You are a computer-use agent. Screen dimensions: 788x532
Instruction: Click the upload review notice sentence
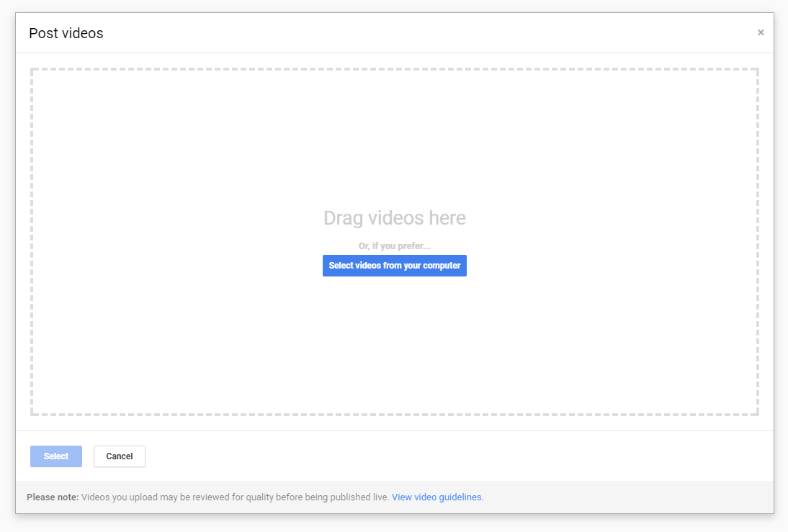[235, 497]
